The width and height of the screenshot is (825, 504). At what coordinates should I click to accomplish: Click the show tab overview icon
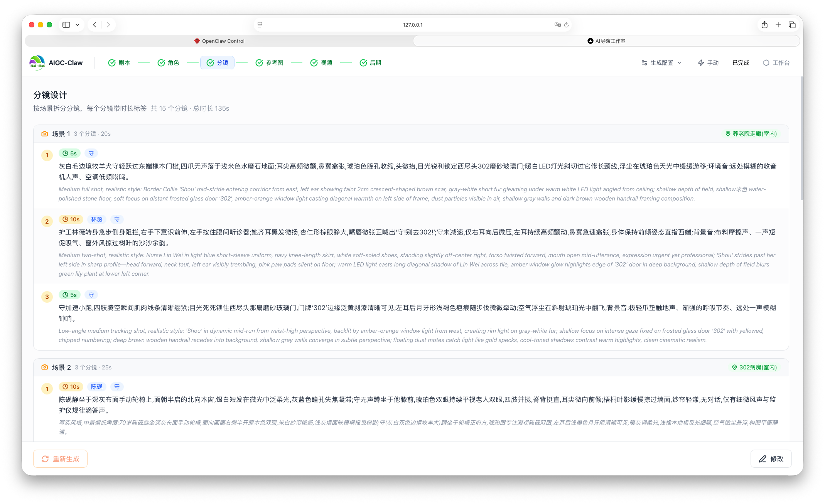792,25
